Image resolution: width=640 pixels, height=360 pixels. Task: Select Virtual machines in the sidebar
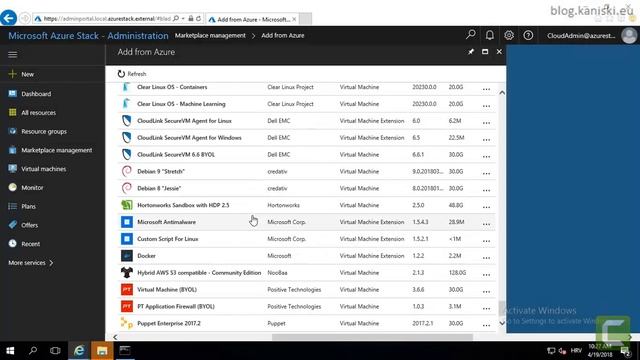(x=43, y=169)
